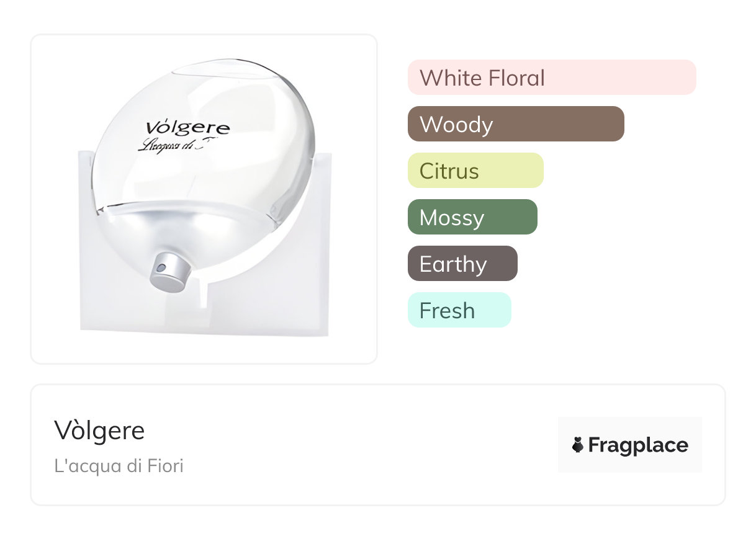Click the yellow-green Citrus accord bar
Image resolution: width=756 pixels, height=536 pixels.
click(x=475, y=171)
